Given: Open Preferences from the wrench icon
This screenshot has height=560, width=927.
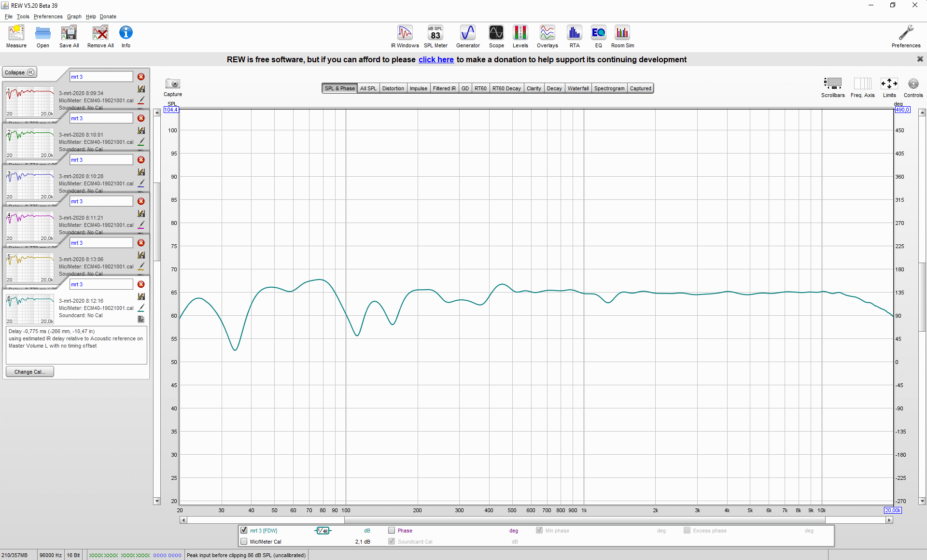Looking at the screenshot, I should (906, 37).
